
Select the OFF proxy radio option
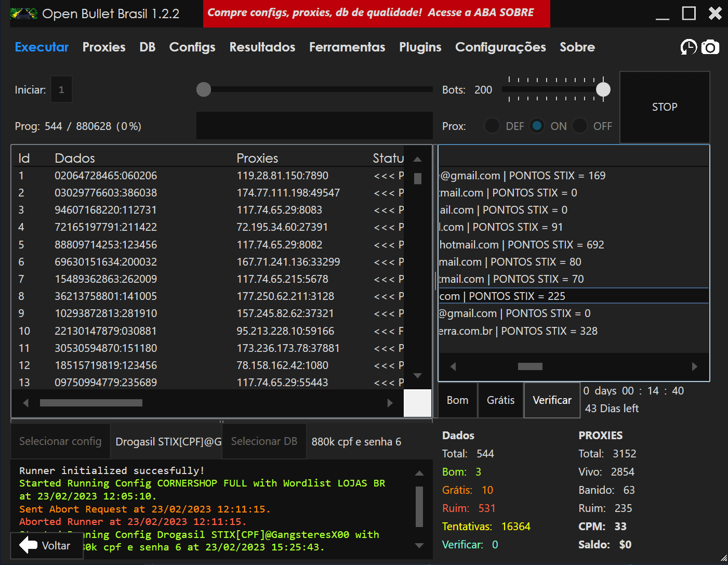point(579,126)
